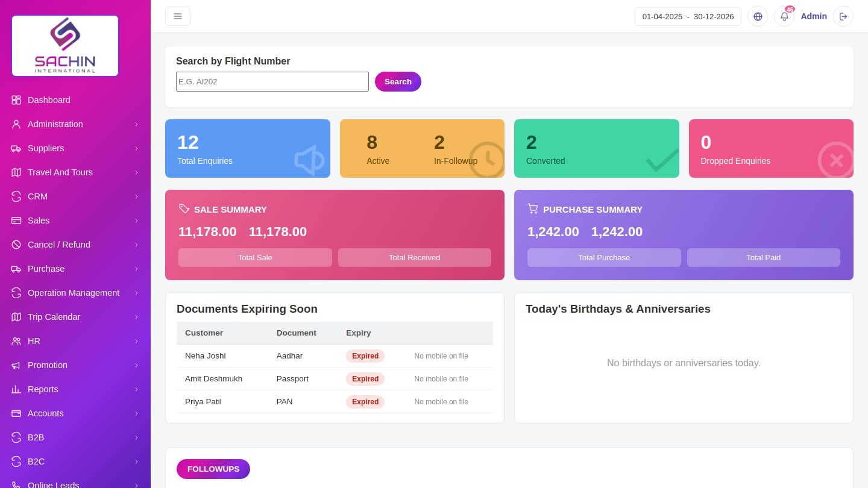This screenshot has height=488, width=868.
Task: Click the Admin username link
Action: (x=814, y=16)
